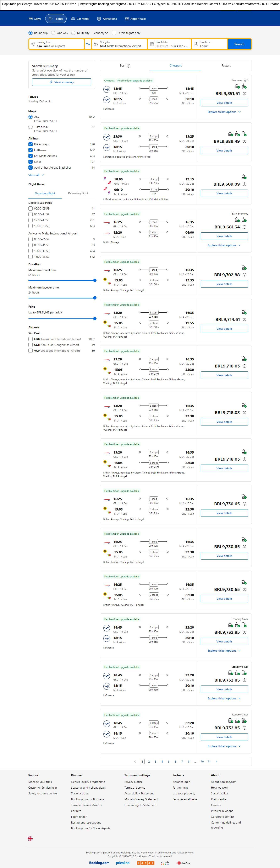This screenshot has height=868, width=280.
Task: Switch to the Fastest tab
Action: click(226, 66)
